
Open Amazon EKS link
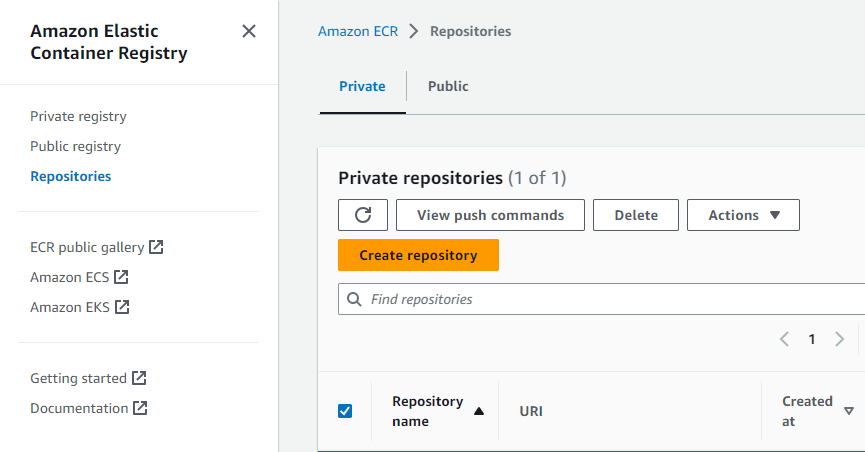pos(70,307)
